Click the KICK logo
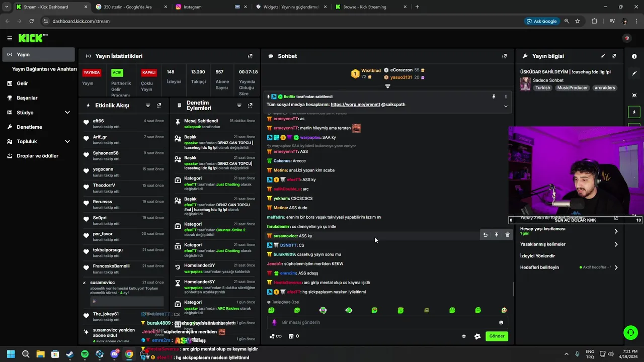644x362 pixels. (x=33, y=38)
